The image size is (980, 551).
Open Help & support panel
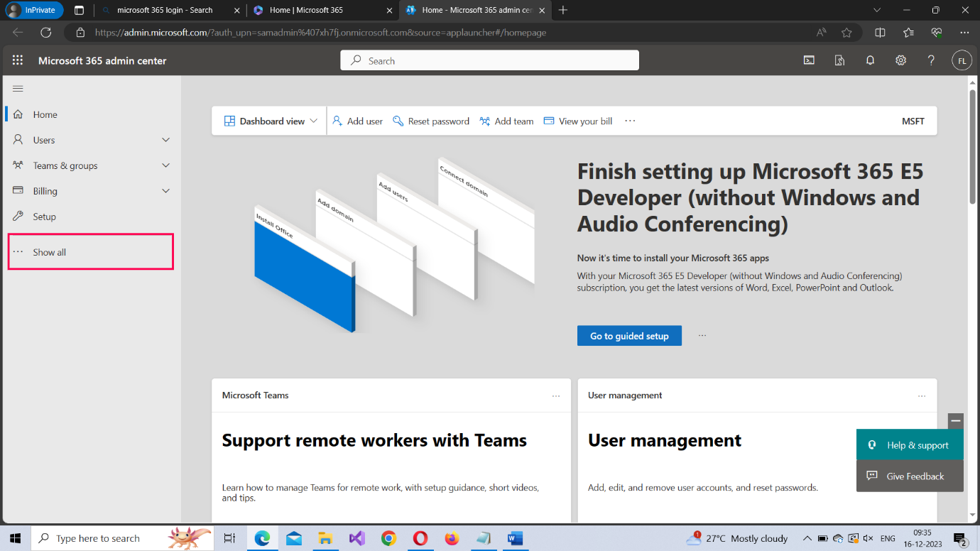(x=910, y=445)
